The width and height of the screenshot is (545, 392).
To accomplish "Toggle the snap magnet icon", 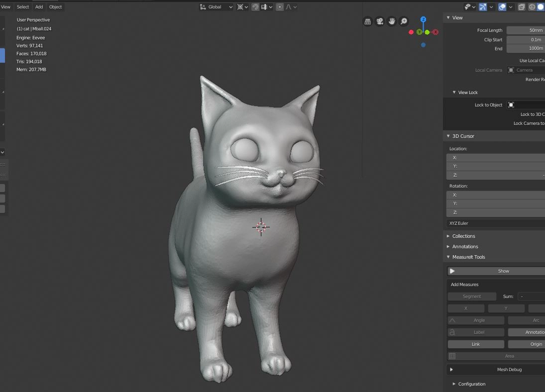I will point(255,7).
